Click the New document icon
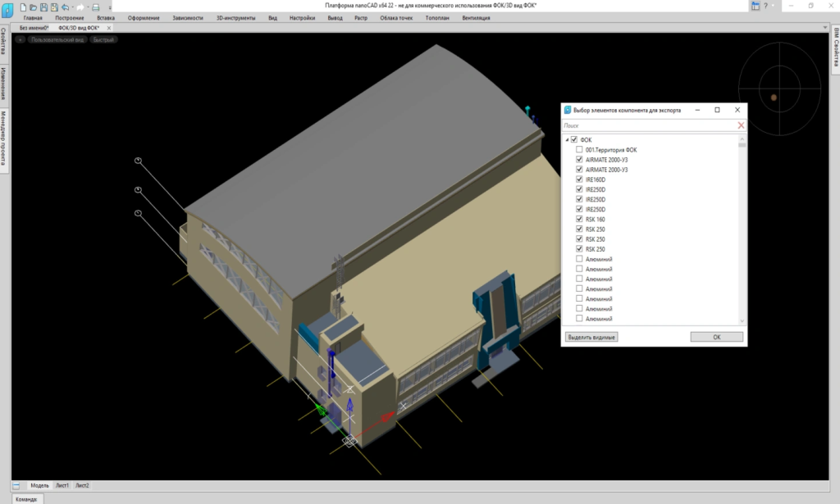Viewport: 840px width, 504px height. (24, 7)
